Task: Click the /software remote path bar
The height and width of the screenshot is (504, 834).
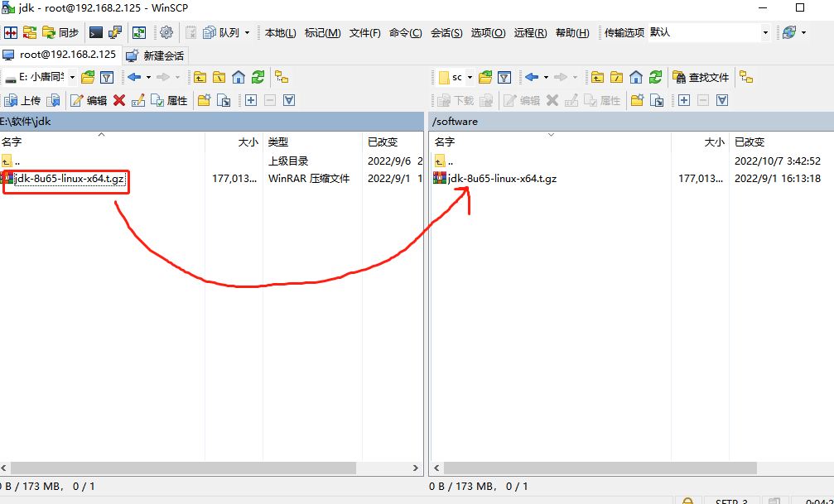Action: coord(631,122)
